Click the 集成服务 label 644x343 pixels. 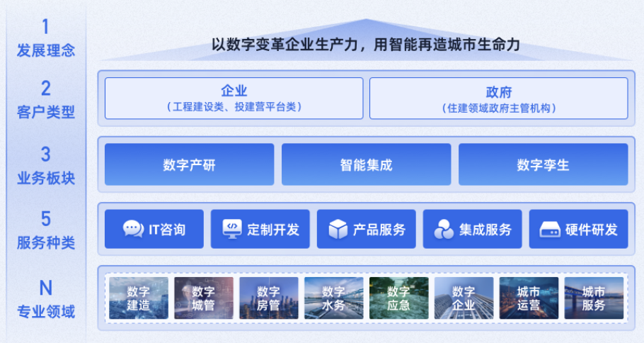pyautogui.click(x=485, y=230)
